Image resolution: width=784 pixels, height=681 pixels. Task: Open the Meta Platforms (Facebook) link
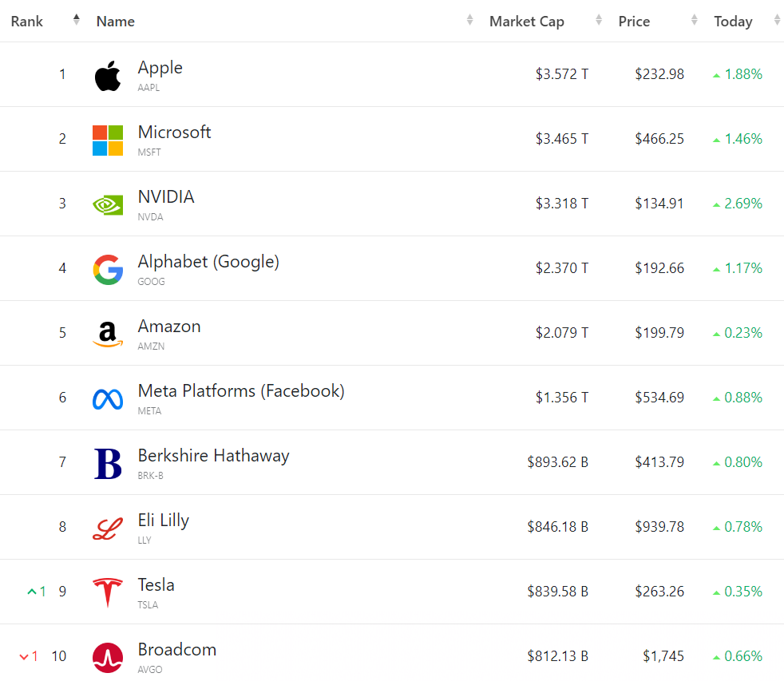click(241, 391)
